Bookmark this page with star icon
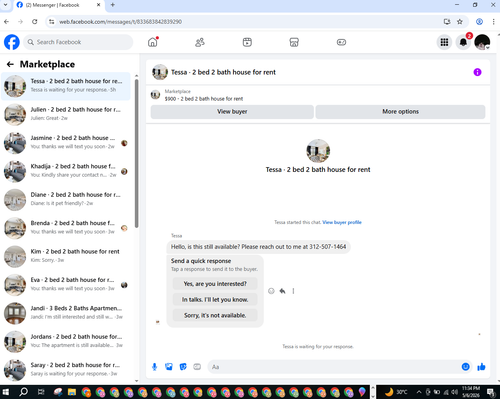Viewport: 500px width, 399px height. point(460,22)
